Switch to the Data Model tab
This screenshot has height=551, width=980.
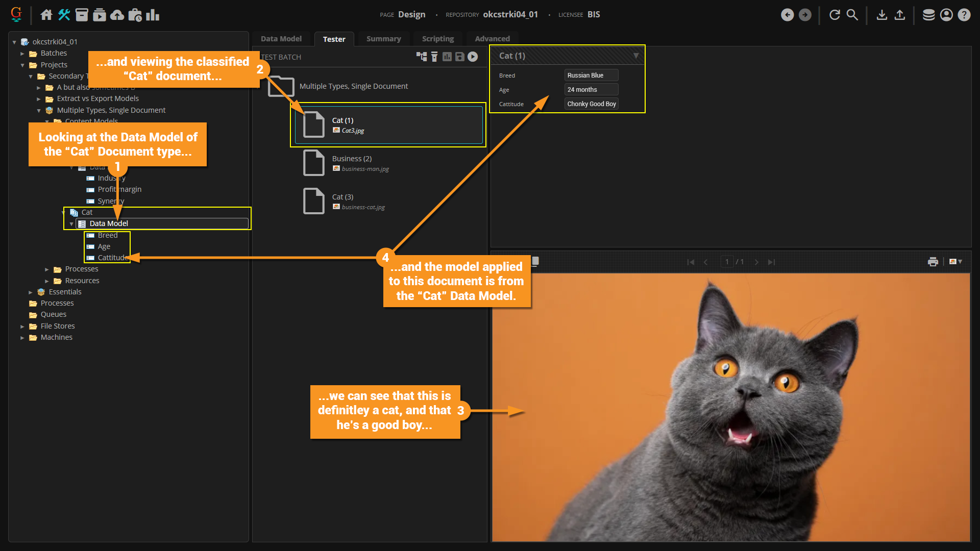[281, 39]
